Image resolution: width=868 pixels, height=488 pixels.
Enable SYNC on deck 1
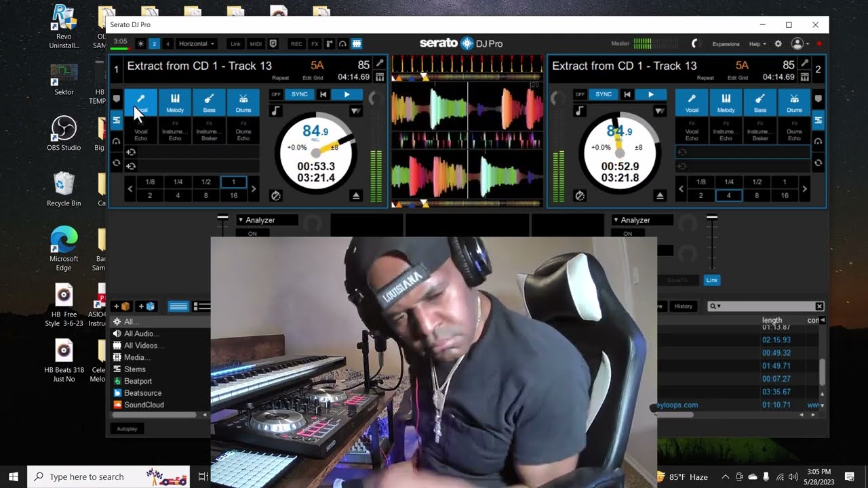coord(299,94)
